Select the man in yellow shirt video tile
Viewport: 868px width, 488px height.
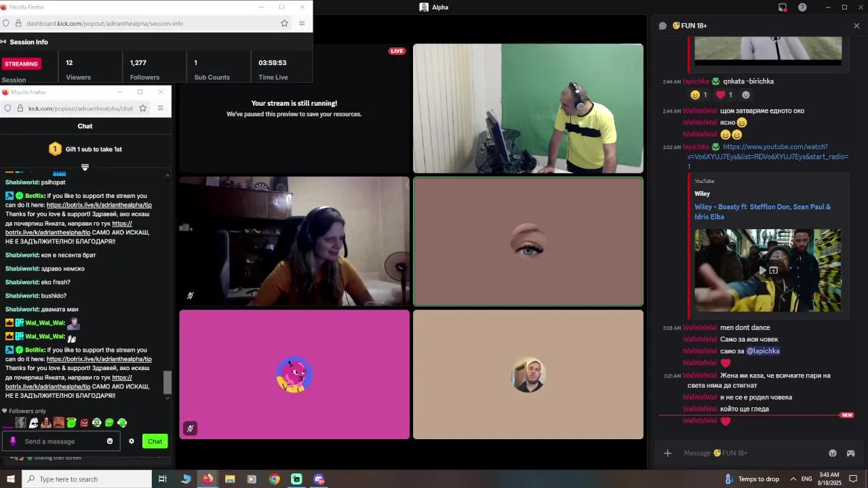pyautogui.click(x=528, y=108)
